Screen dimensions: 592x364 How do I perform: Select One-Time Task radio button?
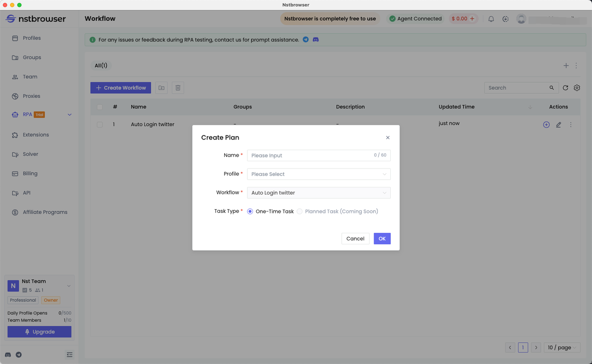pos(250,211)
